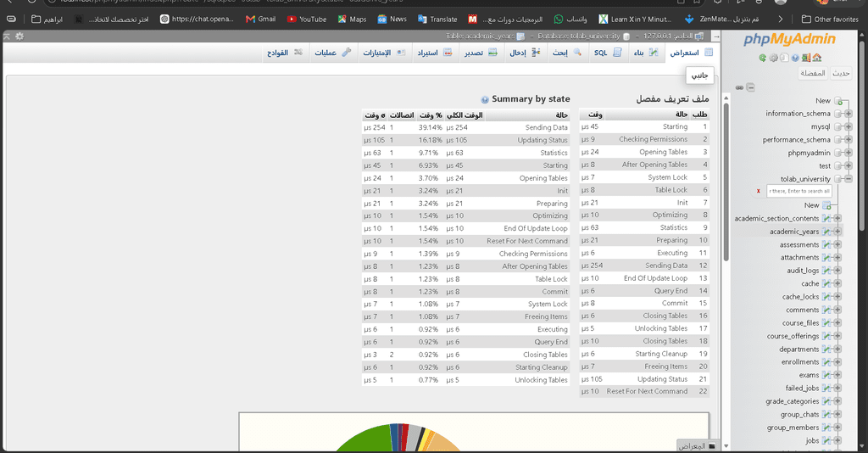Image resolution: width=868 pixels, height=453 pixels.
Task: Open phpMyAdmin home via house icon
Action: click(817, 58)
